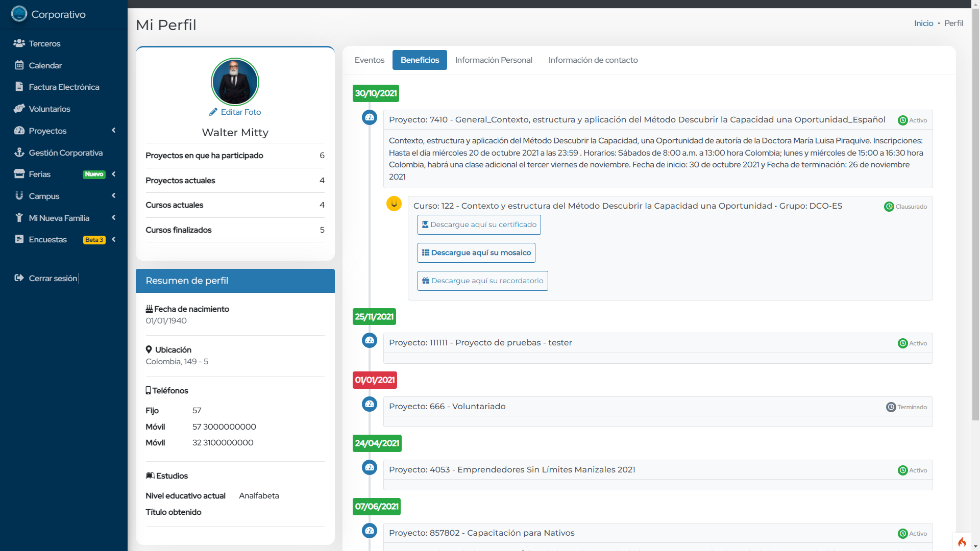This screenshot has width=980, height=551.
Task: Click the Cerrar sesión logout icon
Action: point(19,278)
